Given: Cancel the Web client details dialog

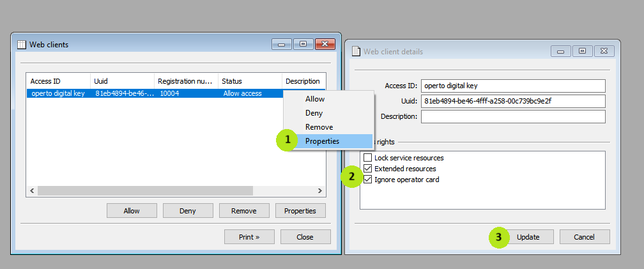Looking at the screenshot, I should pyautogui.click(x=584, y=237).
